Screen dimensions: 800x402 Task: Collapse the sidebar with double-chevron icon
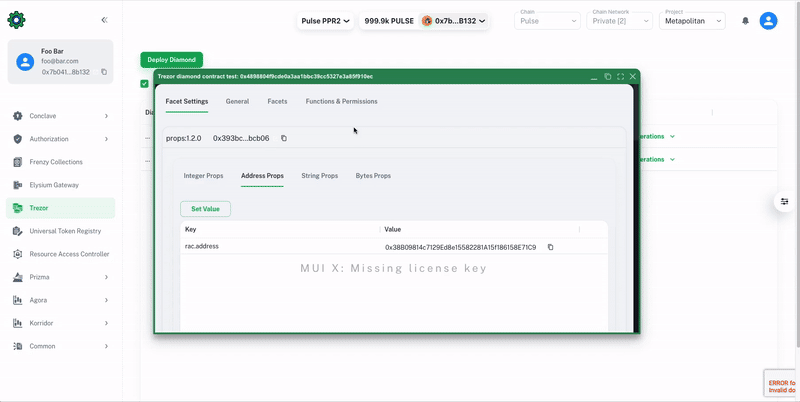[x=105, y=20]
